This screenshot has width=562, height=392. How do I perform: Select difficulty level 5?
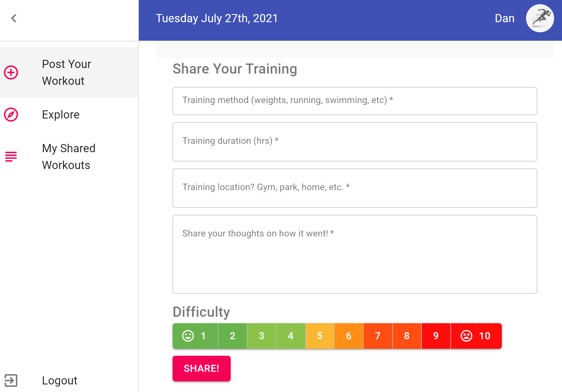click(x=320, y=336)
